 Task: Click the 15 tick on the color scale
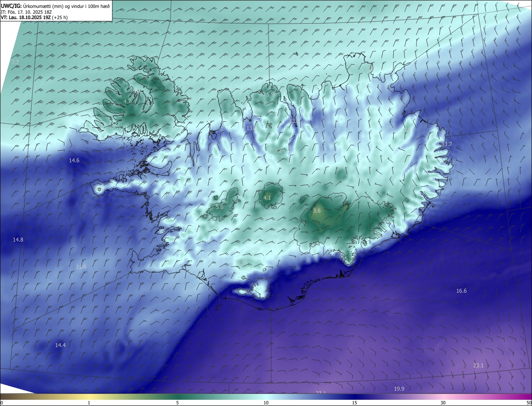point(354,403)
